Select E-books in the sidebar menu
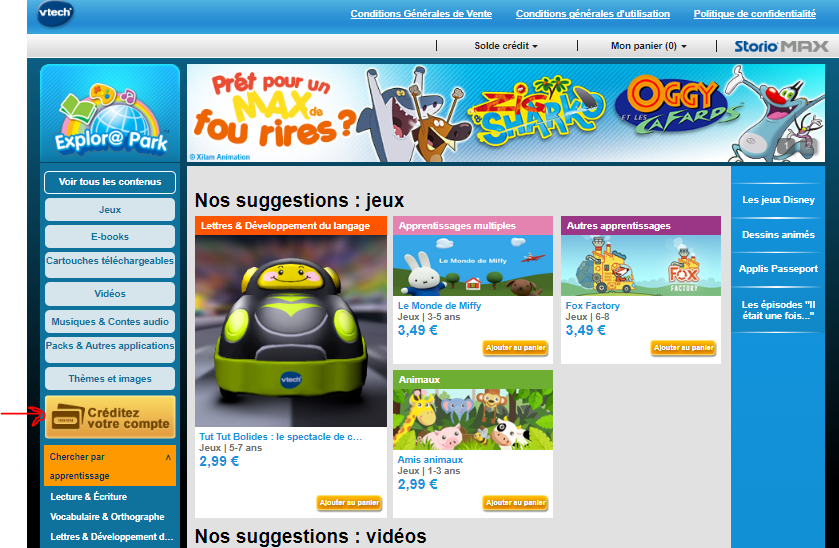Viewport: 839px width, 548px height. coord(110,237)
